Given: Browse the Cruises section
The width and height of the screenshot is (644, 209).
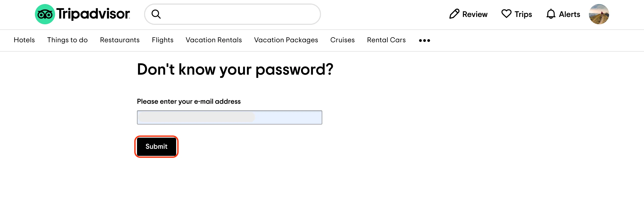Looking at the screenshot, I should [342, 40].
